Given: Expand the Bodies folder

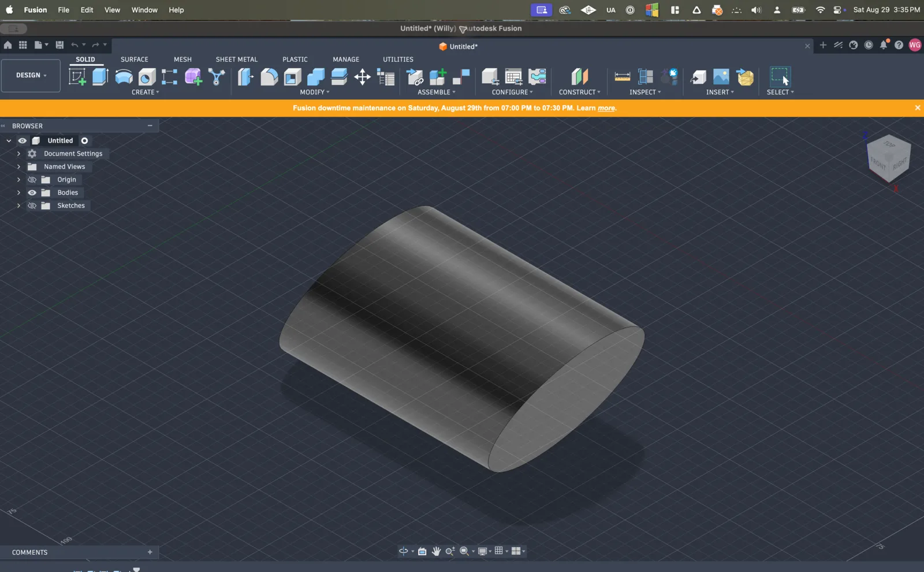Looking at the screenshot, I should pyautogui.click(x=18, y=192).
